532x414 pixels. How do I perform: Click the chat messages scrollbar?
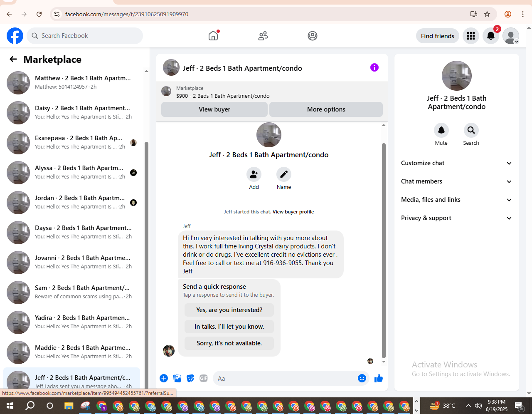[x=384, y=251]
